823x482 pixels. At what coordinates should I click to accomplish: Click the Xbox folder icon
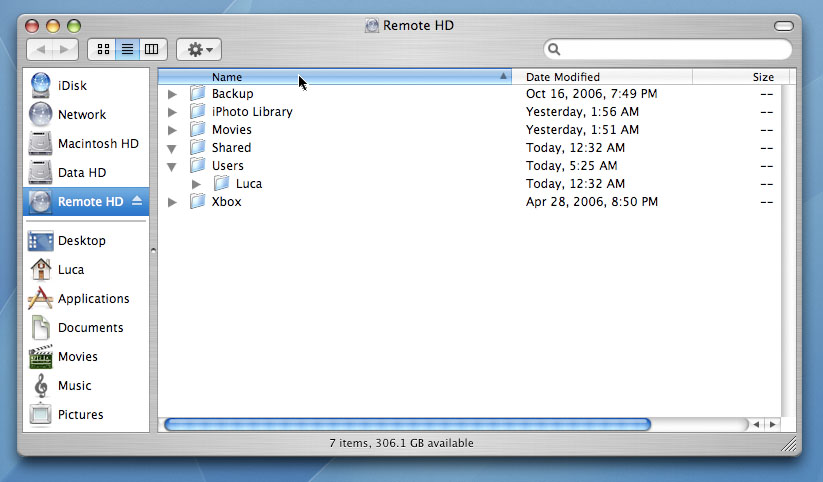click(198, 201)
